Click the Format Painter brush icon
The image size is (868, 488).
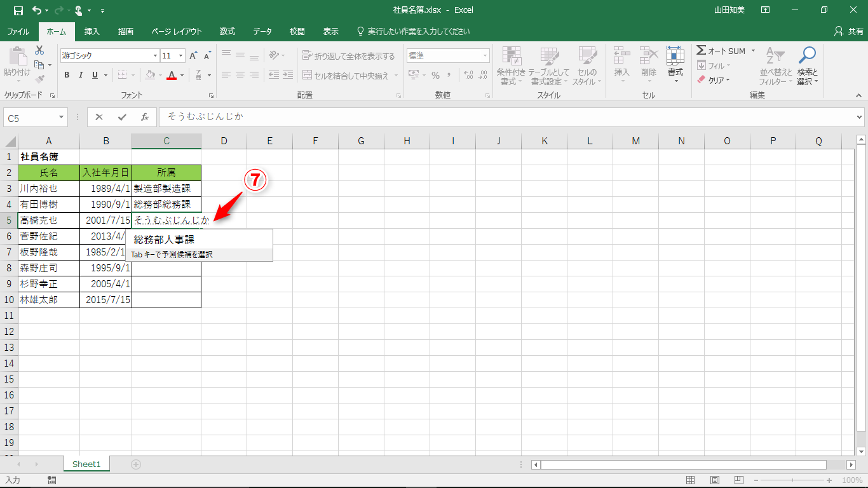[39, 79]
